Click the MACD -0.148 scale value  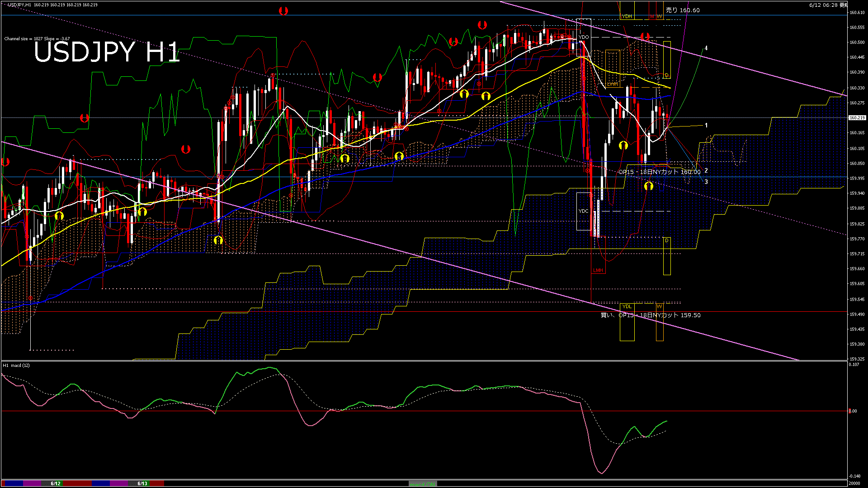(854, 476)
